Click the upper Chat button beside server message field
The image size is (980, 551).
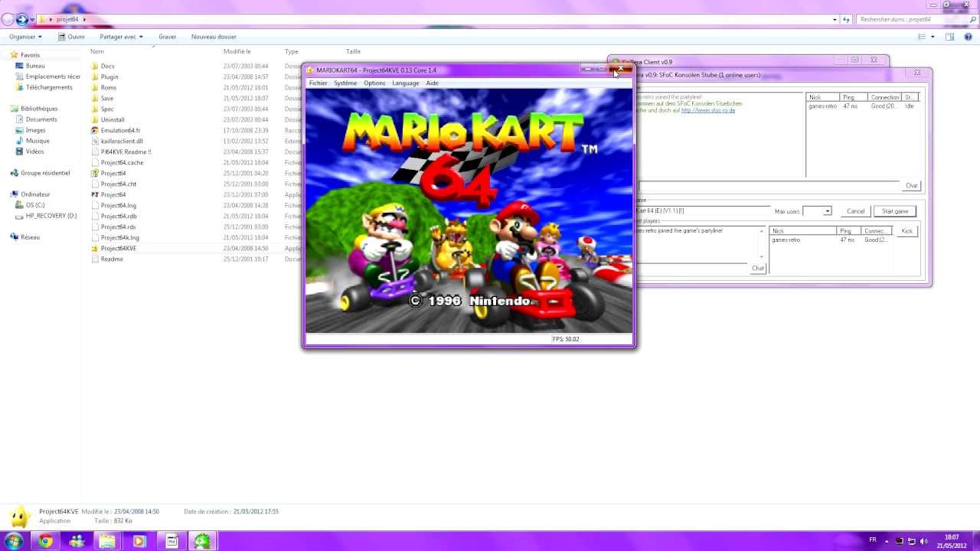point(912,185)
